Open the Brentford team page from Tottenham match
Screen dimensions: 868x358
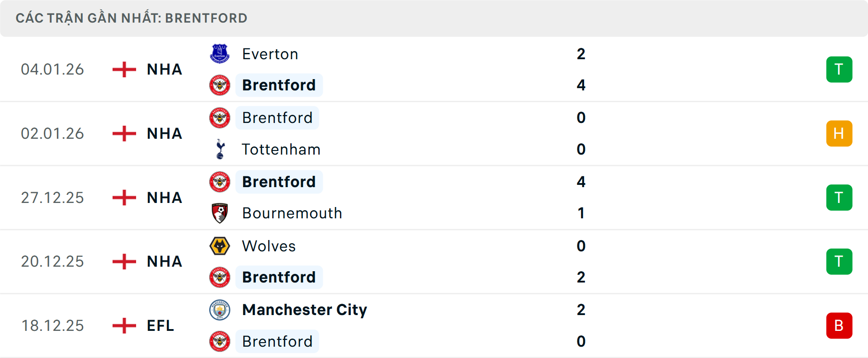point(277,118)
